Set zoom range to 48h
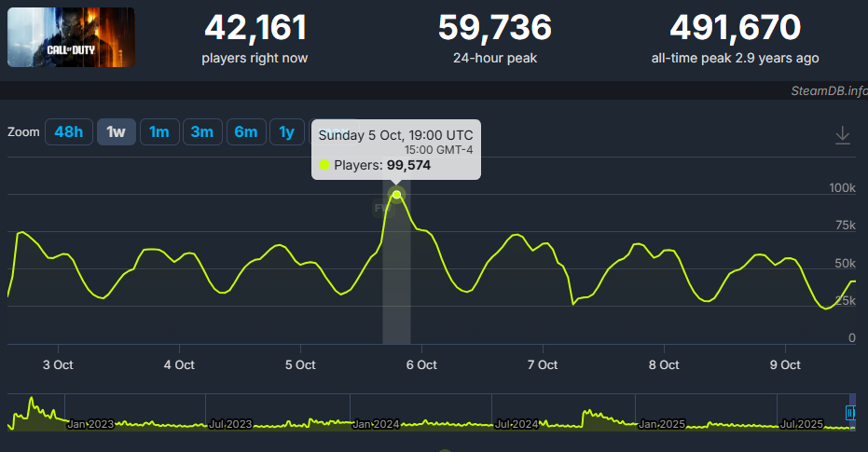Viewport: 868px width, 452px height. 69,132
